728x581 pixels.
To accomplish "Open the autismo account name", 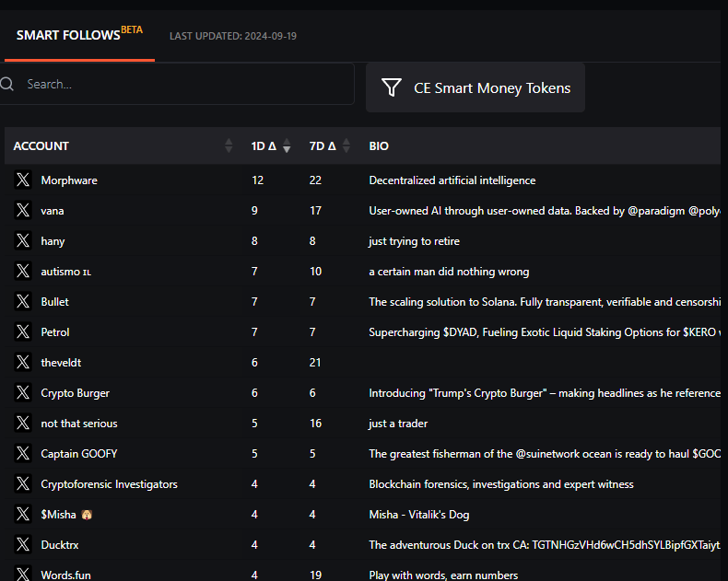I will pyautogui.click(x=66, y=272).
